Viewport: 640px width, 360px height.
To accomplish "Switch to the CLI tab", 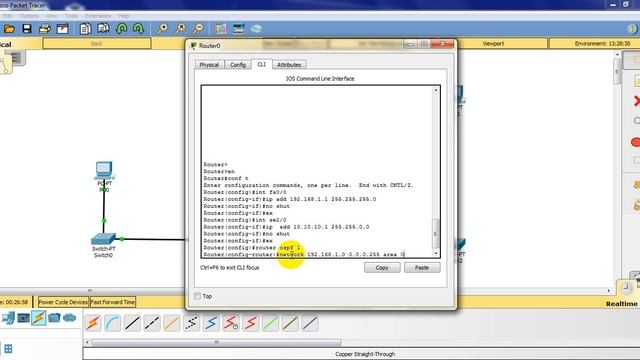I will 261,64.
